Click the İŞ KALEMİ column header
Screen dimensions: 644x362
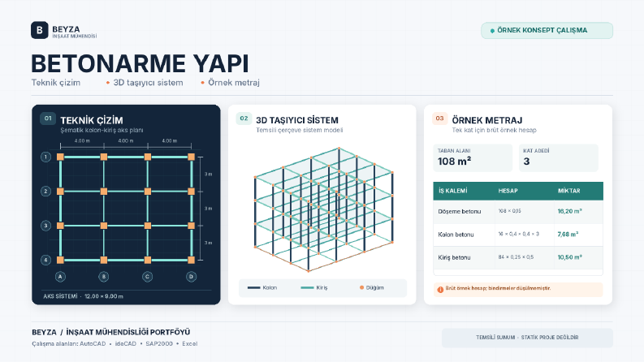pyautogui.click(x=452, y=191)
